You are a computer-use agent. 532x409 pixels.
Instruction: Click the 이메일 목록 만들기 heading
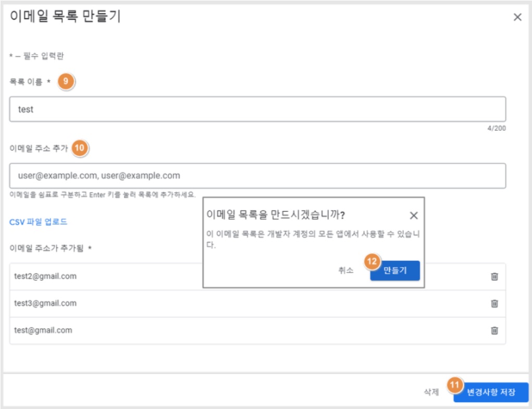[65, 16]
